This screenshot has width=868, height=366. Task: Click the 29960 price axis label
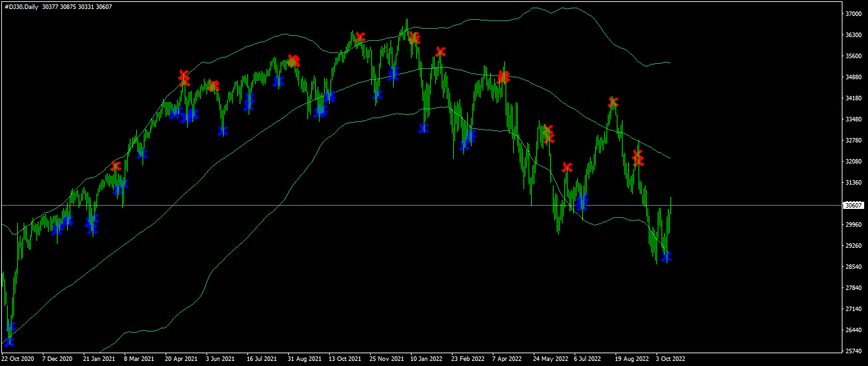(x=853, y=224)
